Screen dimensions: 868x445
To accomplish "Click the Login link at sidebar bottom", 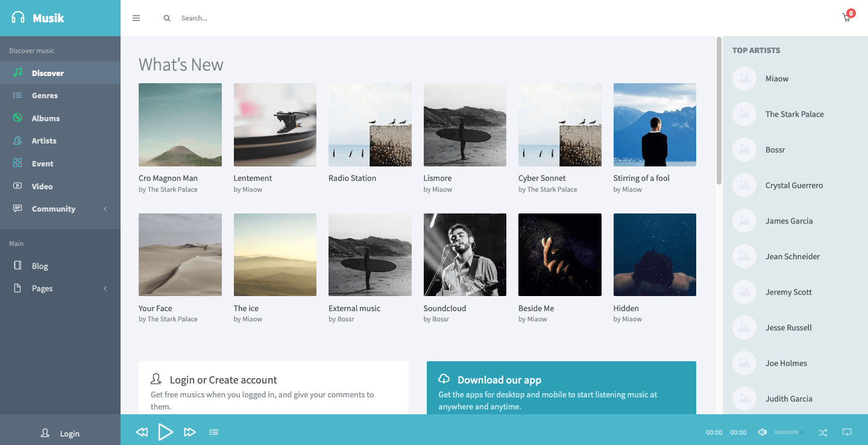I will click(70, 434).
